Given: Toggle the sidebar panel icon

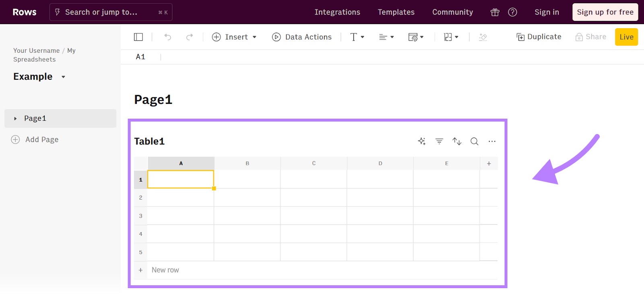Looking at the screenshot, I should point(138,37).
